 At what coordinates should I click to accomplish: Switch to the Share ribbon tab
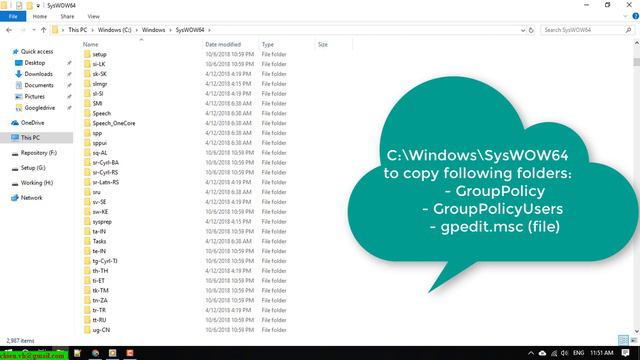(67, 16)
